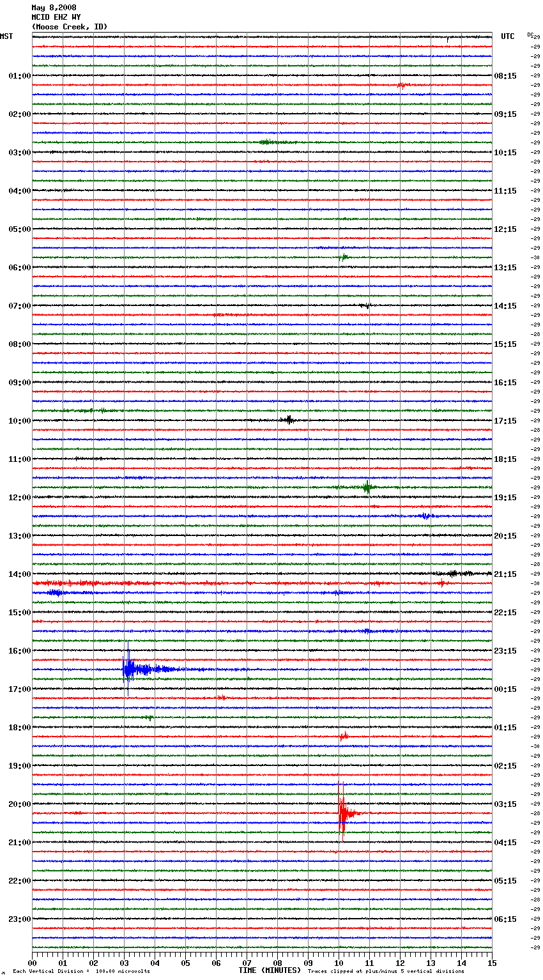Click the UTC label '14:15'
543x980 pixels.
tap(505, 306)
